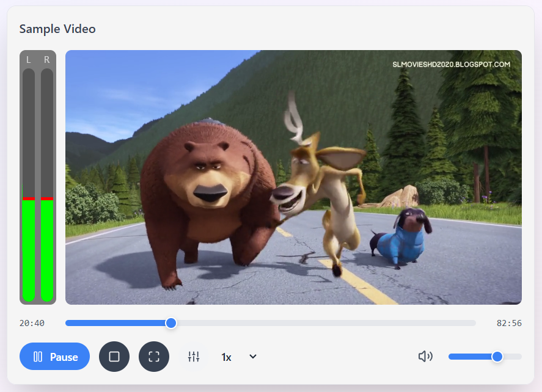Open the playback speed dropdown chevron
This screenshot has width=542, height=392.
click(x=252, y=357)
